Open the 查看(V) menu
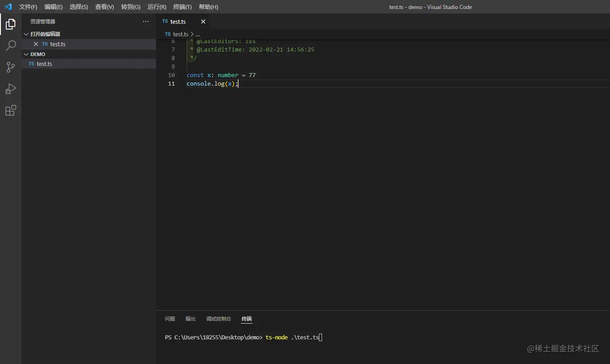The width and height of the screenshot is (610, 364). point(105,7)
